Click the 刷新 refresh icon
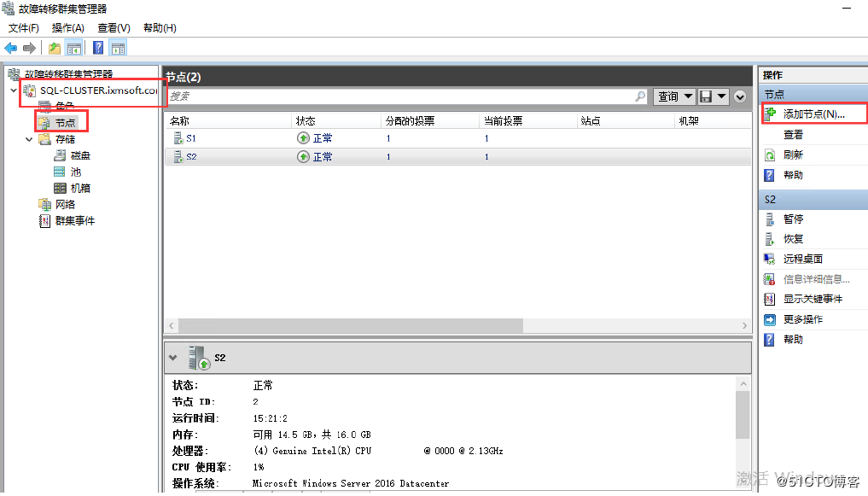 [770, 155]
